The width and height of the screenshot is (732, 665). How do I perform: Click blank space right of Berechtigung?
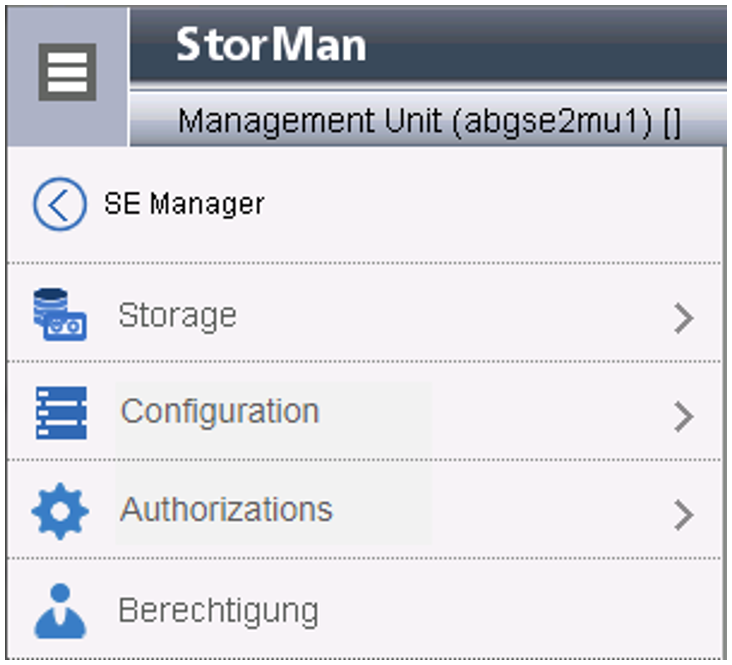tap(520, 610)
